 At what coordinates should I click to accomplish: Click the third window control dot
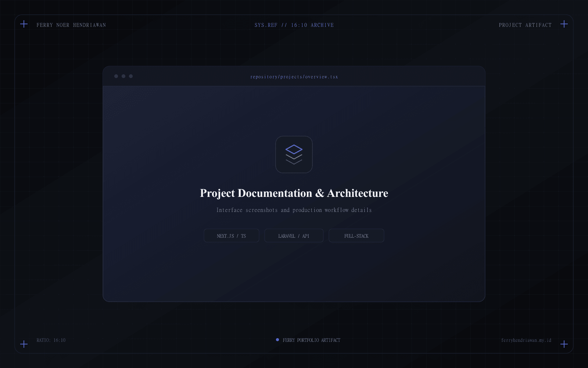(x=131, y=76)
